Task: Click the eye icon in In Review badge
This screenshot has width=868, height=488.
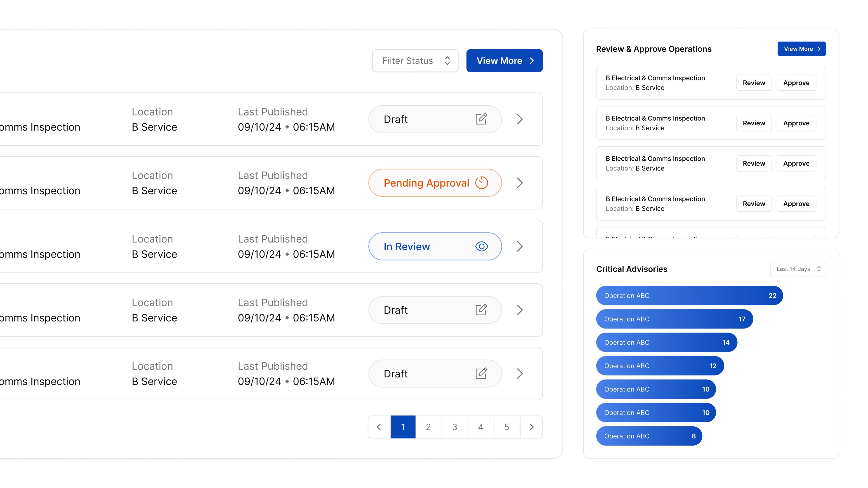Action: click(x=481, y=246)
